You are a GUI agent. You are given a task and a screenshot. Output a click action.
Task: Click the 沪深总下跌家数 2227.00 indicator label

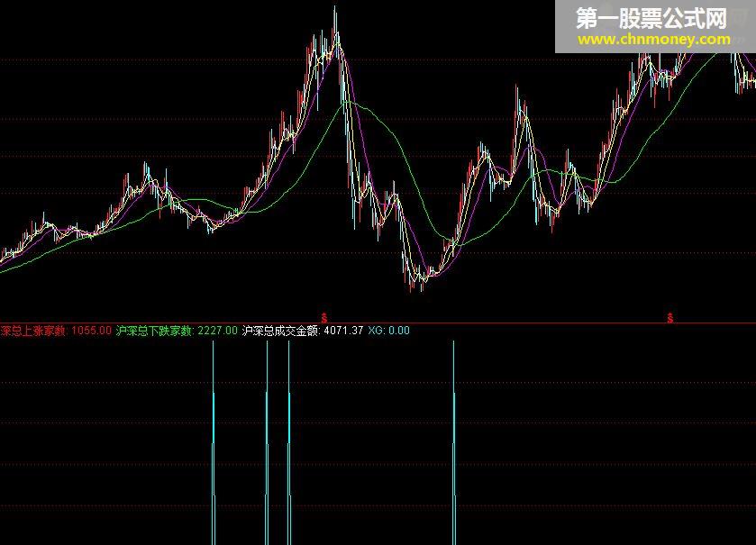pos(177,331)
